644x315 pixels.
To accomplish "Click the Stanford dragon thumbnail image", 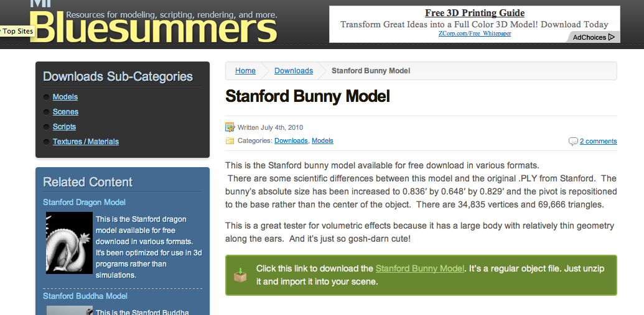I will click(69, 243).
